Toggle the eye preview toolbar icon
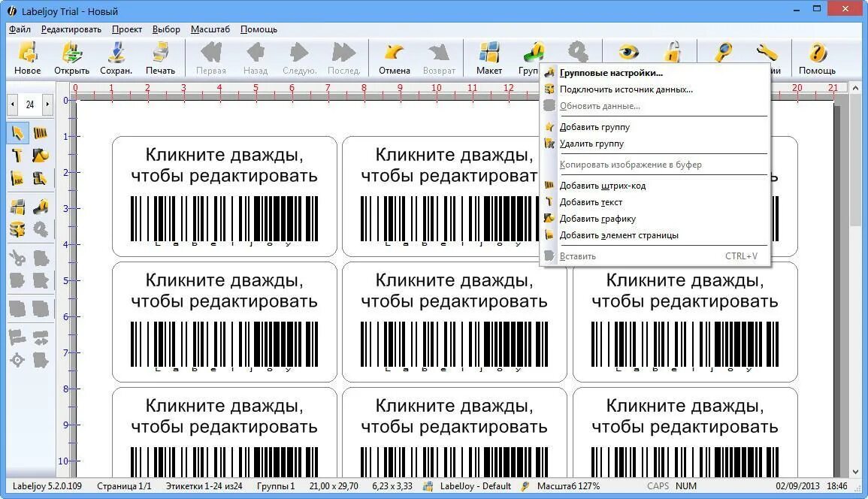This screenshot has height=499, width=868. click(628, 53)
